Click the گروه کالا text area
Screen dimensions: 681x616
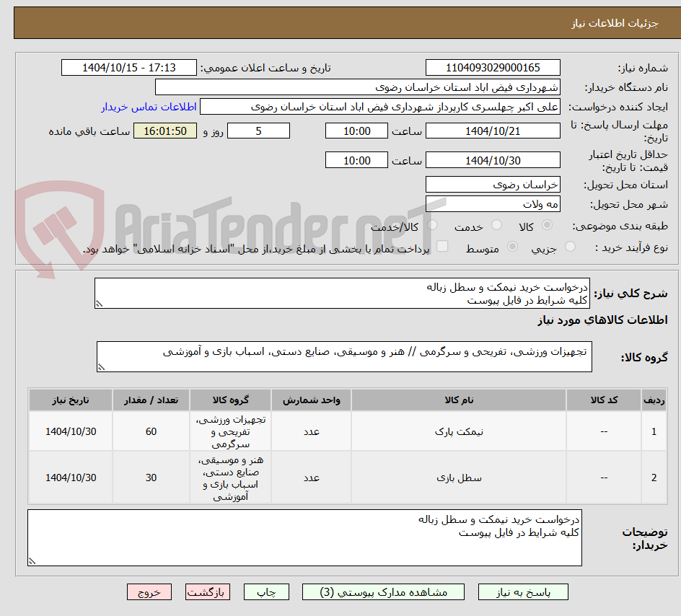point(344,357)
